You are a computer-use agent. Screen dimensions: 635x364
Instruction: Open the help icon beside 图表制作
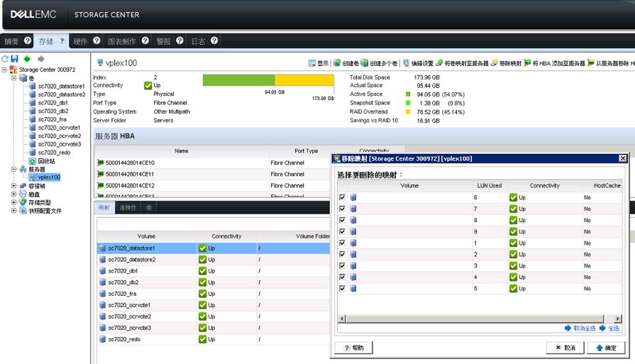pyautogui.click(x=145, y=40)
